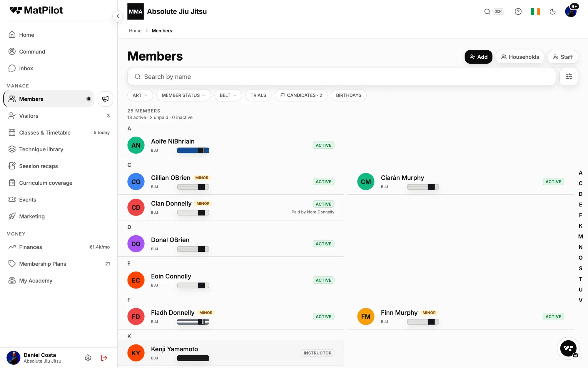
Task: Toggle dark mode with the moon icon
Action: coord(553,11)
